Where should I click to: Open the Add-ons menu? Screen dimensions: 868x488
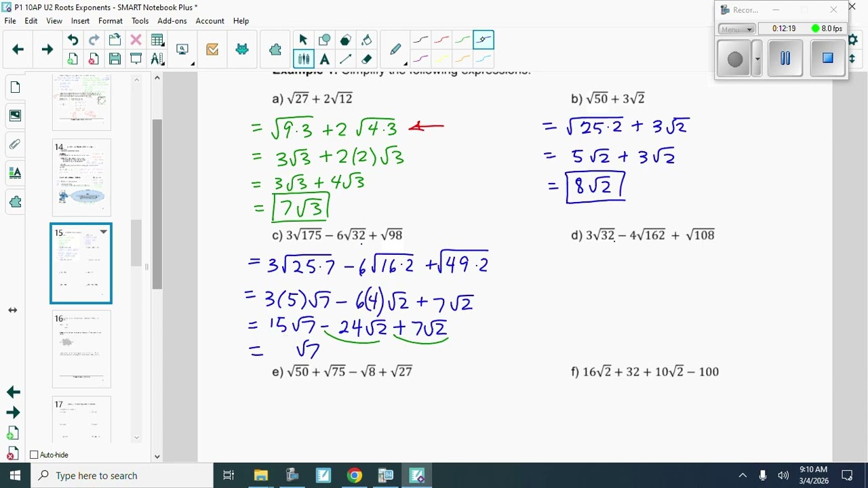pyautogui.click(x=172, y=21)
